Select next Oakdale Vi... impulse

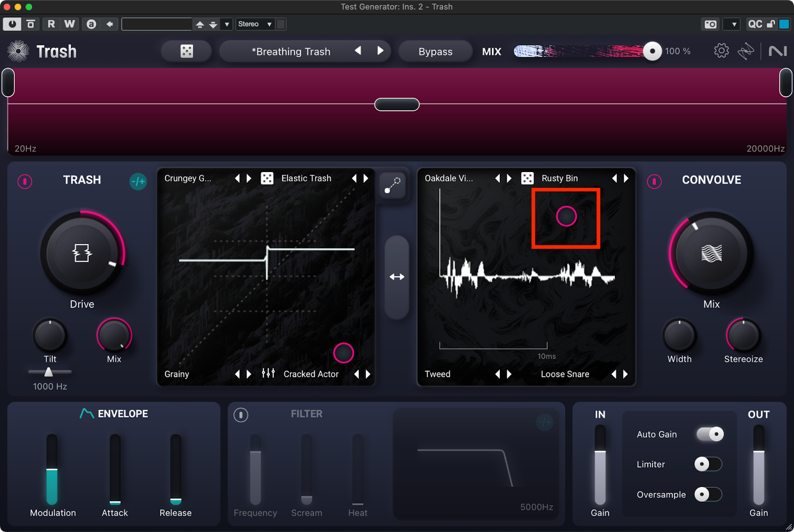point(509,178)
